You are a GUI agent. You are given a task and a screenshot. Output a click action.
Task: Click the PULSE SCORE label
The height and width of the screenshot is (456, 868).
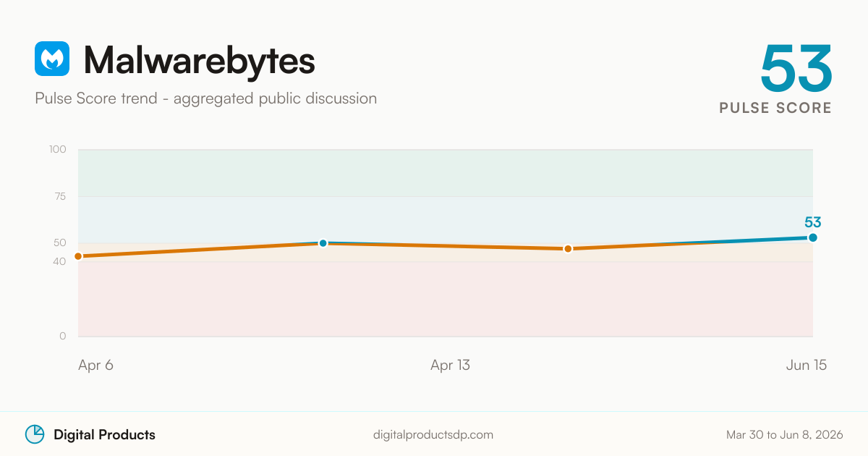coord(775,108)
